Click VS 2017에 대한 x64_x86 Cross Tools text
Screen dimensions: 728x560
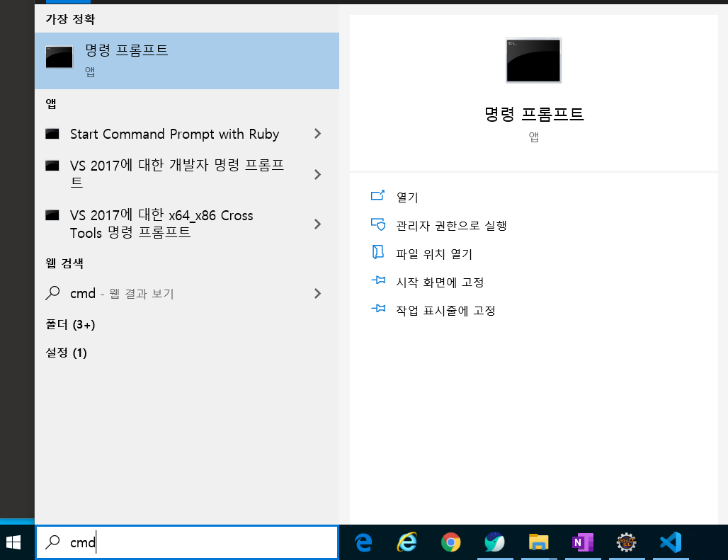[x=161, y=224]
